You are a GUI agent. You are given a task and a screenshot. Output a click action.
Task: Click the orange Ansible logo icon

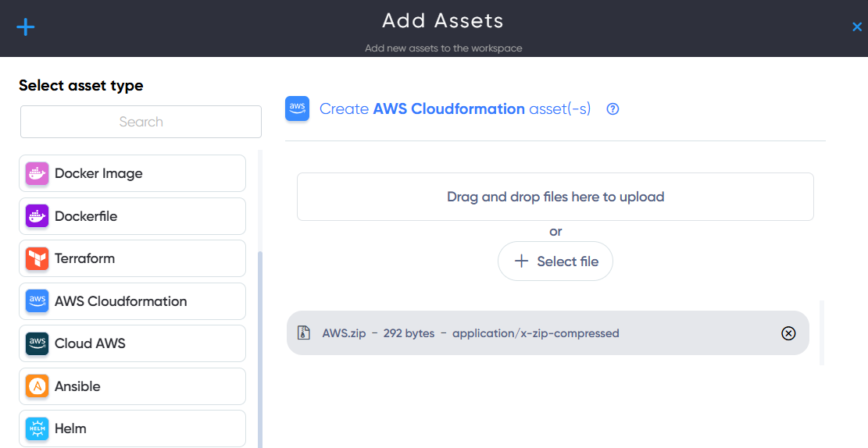pyautogui.click(x=37, y=386)
